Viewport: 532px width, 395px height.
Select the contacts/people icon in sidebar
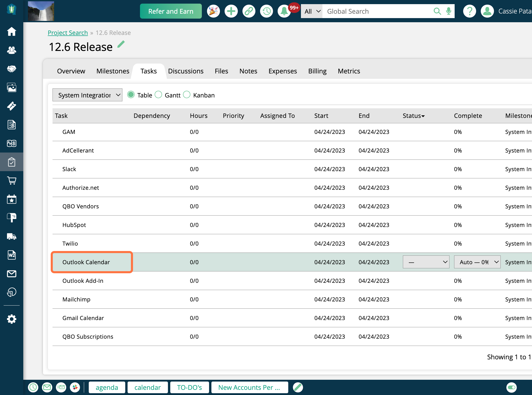[11, 50]
